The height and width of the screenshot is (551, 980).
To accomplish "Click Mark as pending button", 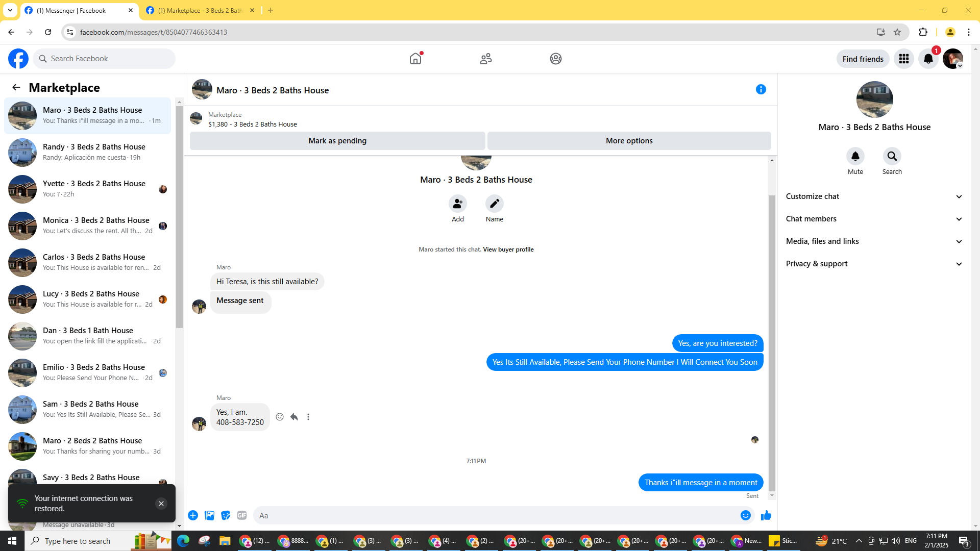I will tap(337, 141).
